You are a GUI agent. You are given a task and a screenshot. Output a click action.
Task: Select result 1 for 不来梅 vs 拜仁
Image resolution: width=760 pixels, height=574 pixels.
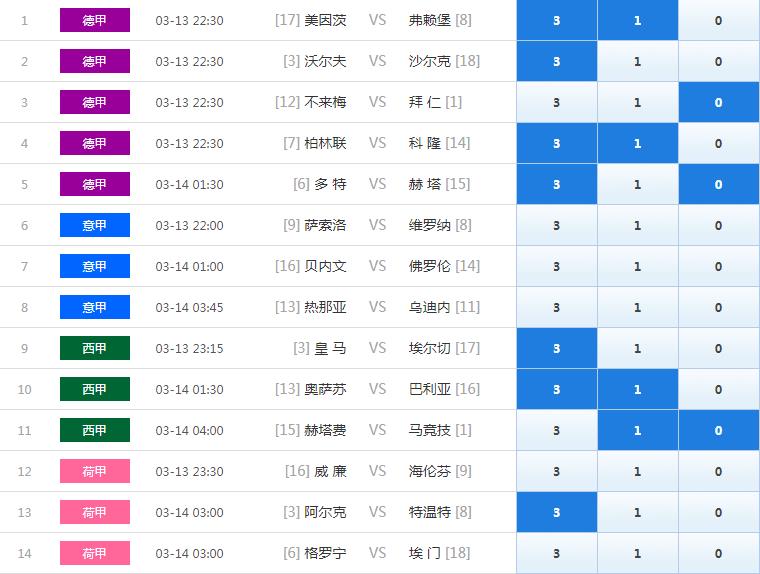(x=637, y=102)
